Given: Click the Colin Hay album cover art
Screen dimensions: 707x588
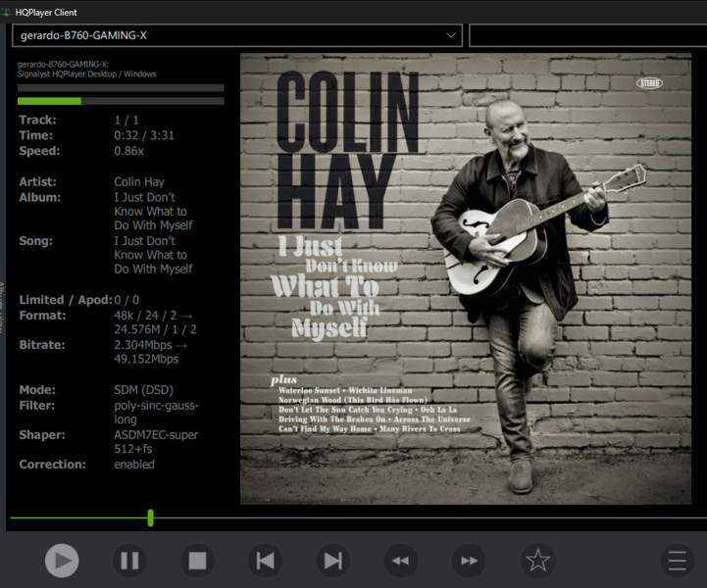Looking at the screenshot, I should 466,279.
